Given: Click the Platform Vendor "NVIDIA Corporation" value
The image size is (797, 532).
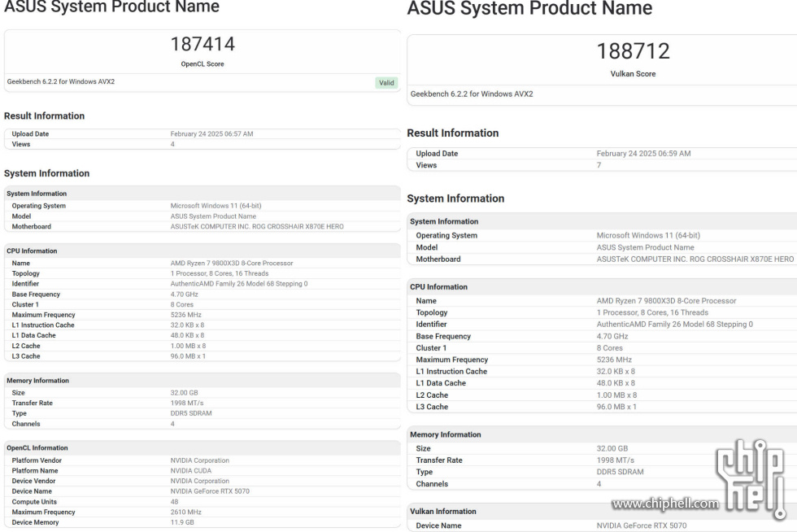Looking at the screenshot, I should coord(200,460).
